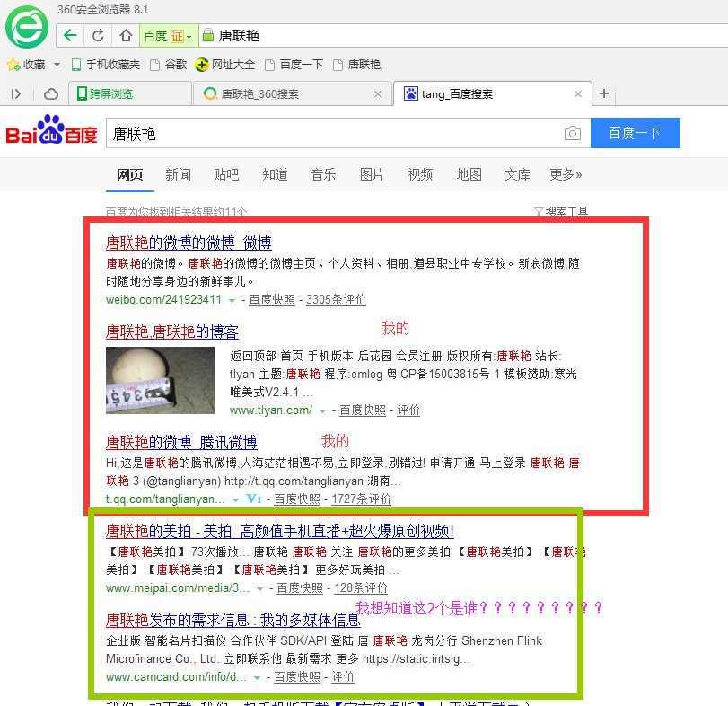Open 评价 link for the tlyan.com result

tap(408, 410)
